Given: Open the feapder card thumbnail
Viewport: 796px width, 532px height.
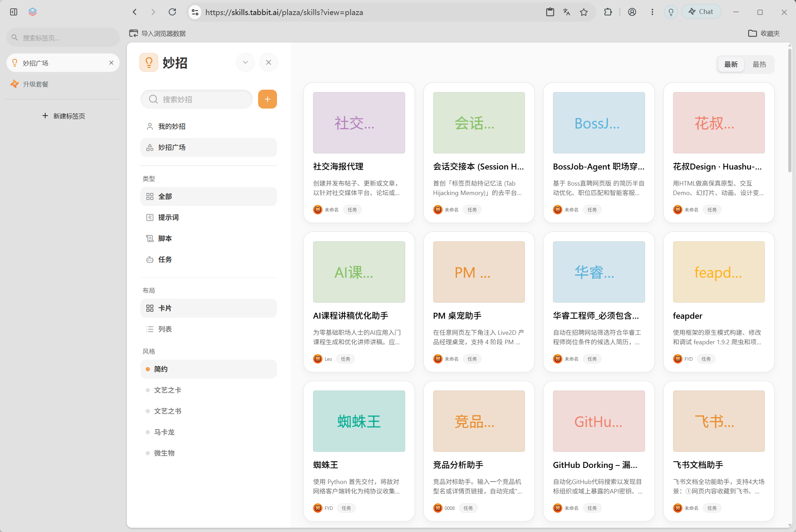Looking at the screenshot, I should pyautogui.click(x=719, y=272).
